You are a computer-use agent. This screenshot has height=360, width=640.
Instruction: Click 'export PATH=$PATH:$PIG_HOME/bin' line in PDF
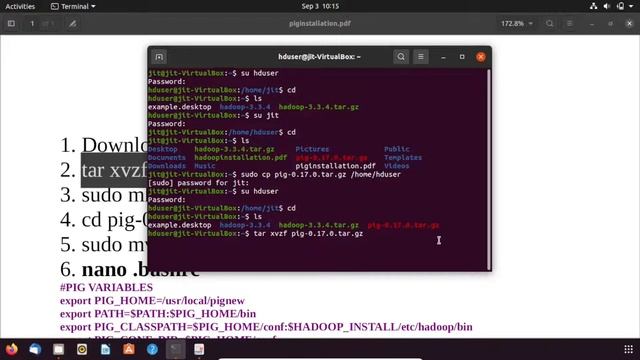pyautogui.click(x=158, y=314)
